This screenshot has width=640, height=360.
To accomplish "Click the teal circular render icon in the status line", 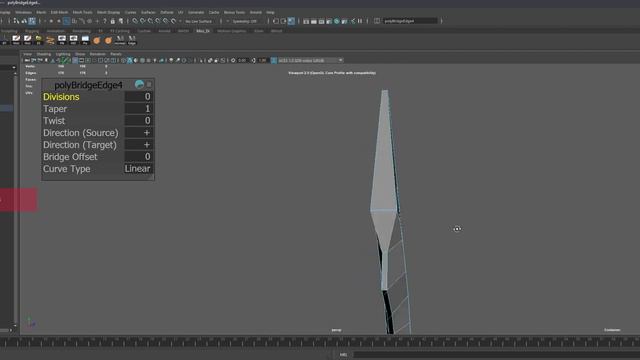I will click(337, 21).
